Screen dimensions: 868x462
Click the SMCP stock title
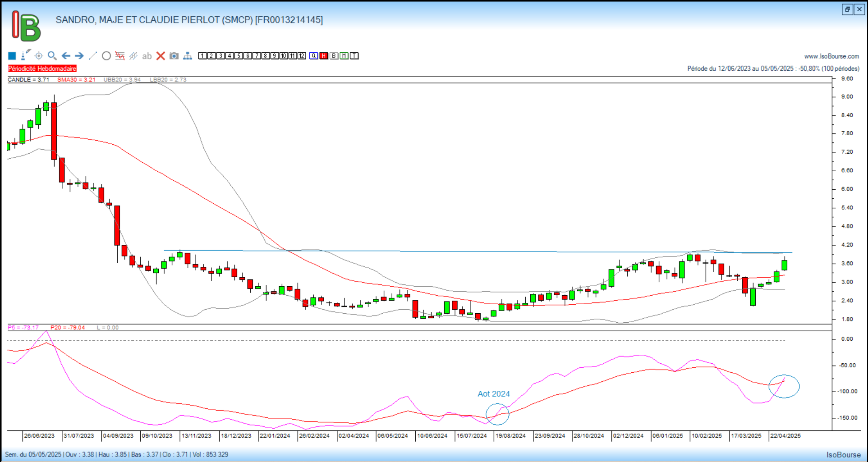click(189, 20)
